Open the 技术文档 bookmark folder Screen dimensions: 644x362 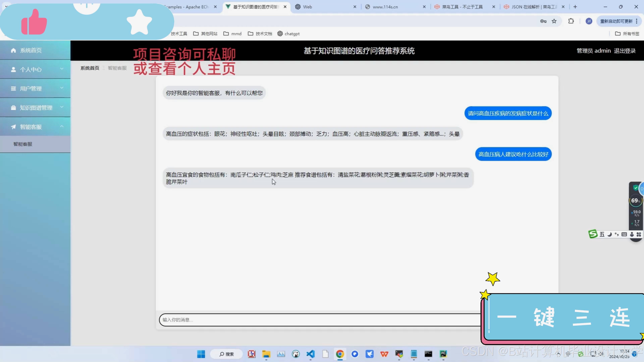(x=260, y=34)
